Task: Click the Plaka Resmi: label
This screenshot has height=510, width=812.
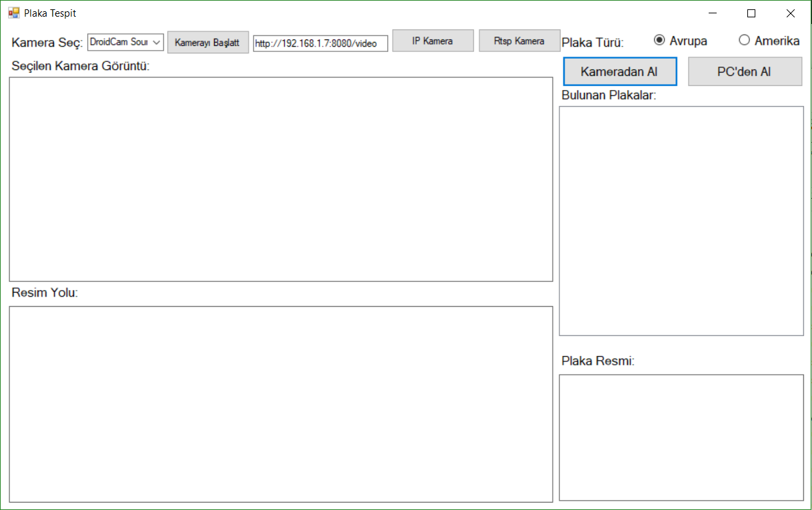Action: coord(598,361)
